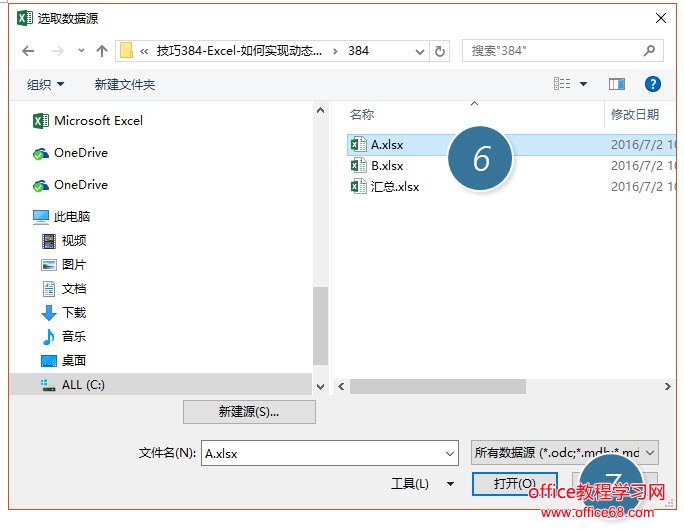Click the horizontal scrollbar thumb
Image resolution: width=684 pixels, height=529 pixels.
click(x=438, y=386)
